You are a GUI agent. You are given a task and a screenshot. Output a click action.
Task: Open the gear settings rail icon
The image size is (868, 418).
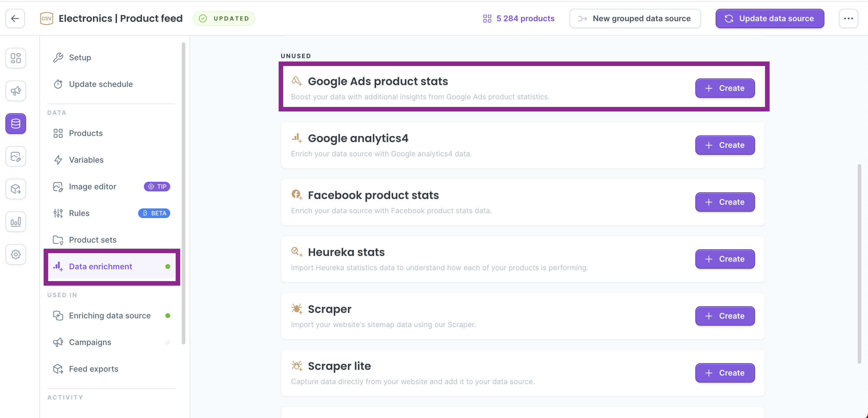coord(15,254)
